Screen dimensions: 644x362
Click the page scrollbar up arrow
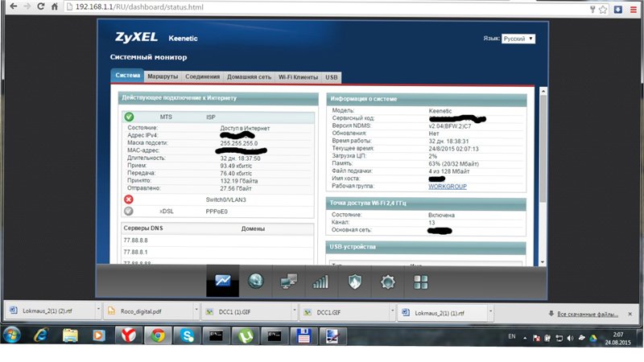543,91
